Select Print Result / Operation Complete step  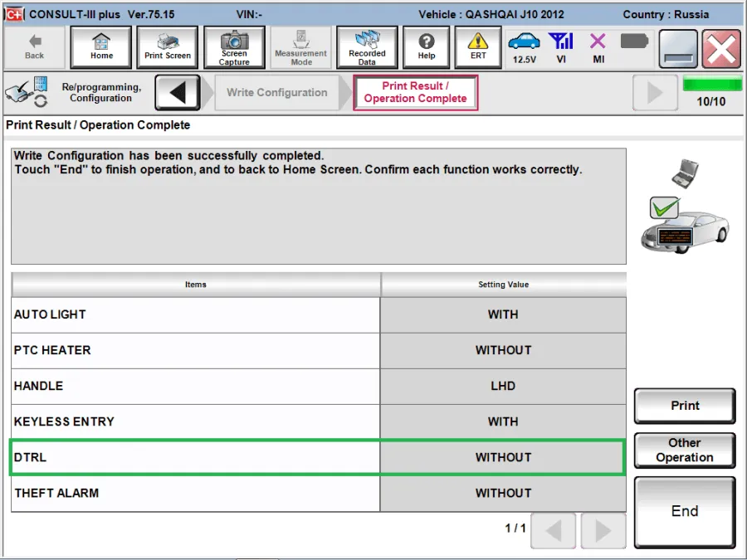pos(415,92)
